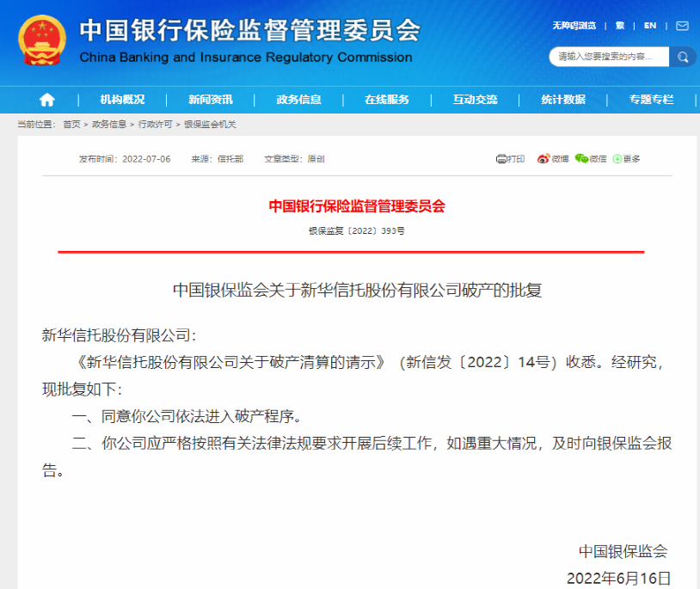Open the 专题专栏 menu

(x=651, y=100)
